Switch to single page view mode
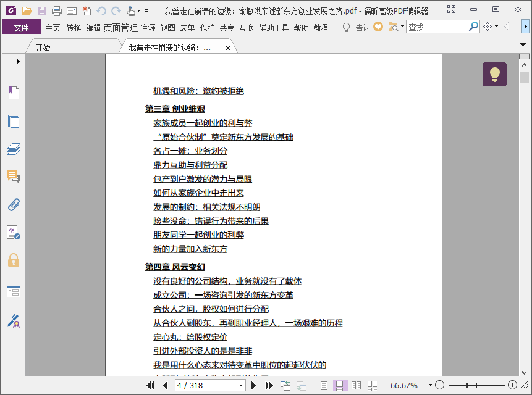Image resolution: width=532 pixels, height=395 pixels. pyautogui.click(x=324, y=385)
